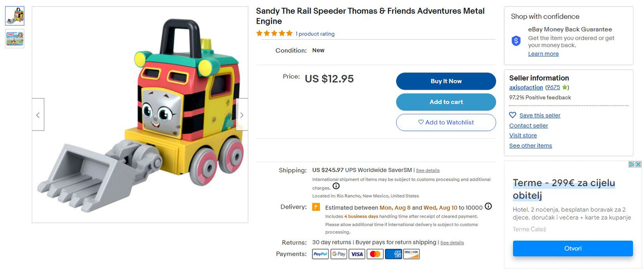Click the previous image arrow
This screenshot has height=274, width=644.
click(38, 115)
